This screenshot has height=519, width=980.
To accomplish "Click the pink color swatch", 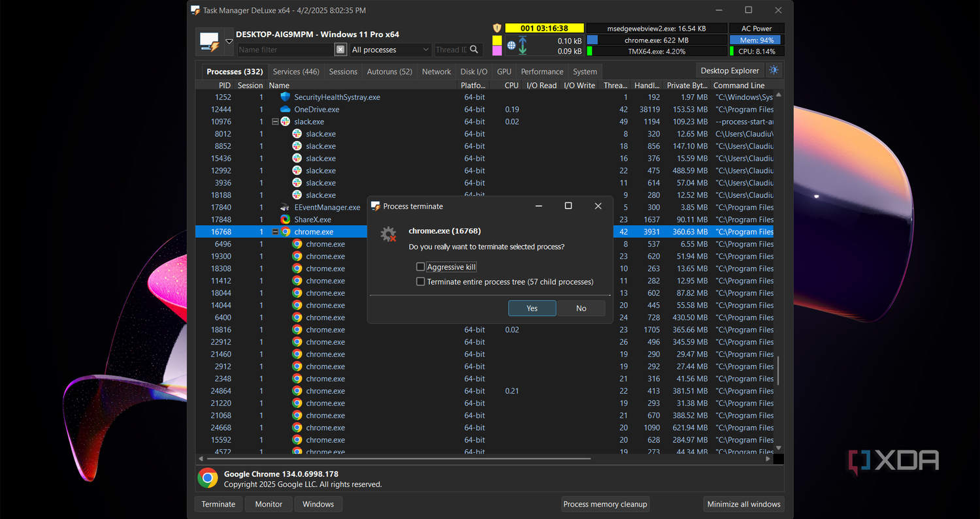I will pyautogui.click(x=497, y=51).
